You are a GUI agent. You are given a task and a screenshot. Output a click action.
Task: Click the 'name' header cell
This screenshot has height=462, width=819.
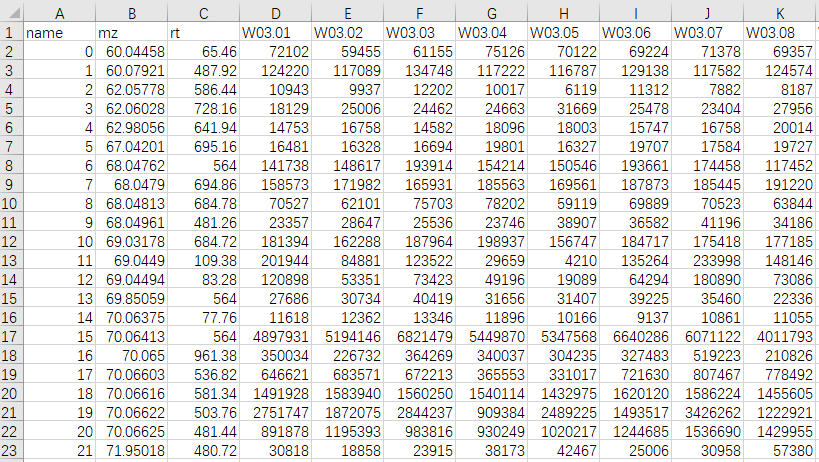click(x=60, y=32)
